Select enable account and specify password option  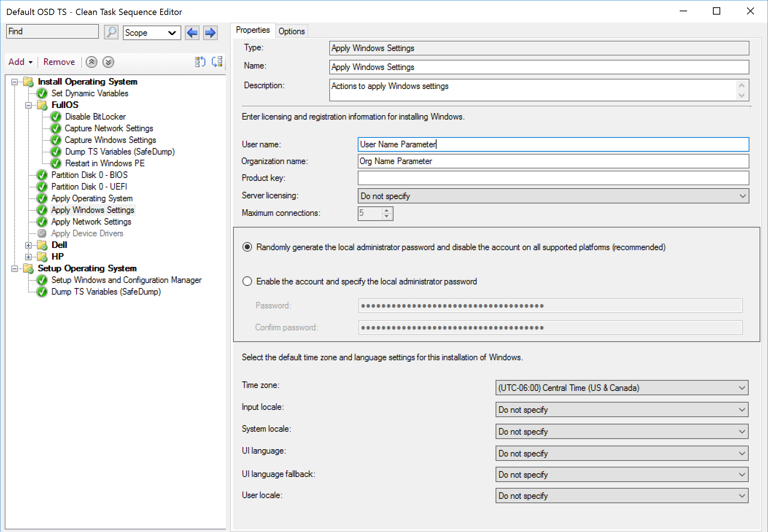coord(247,281)
